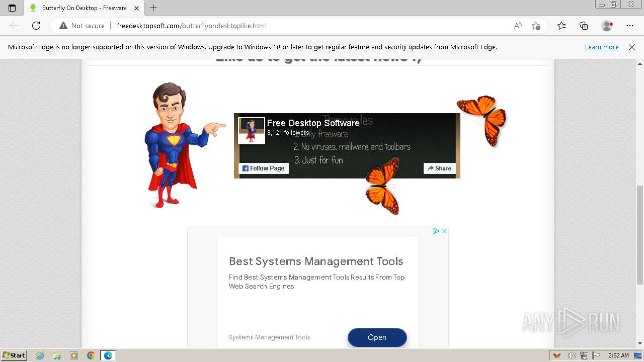The width and height of the screenshot is (644, 362).
Task: Open a new tab with plus icon
Action: (x=153, y=8)
